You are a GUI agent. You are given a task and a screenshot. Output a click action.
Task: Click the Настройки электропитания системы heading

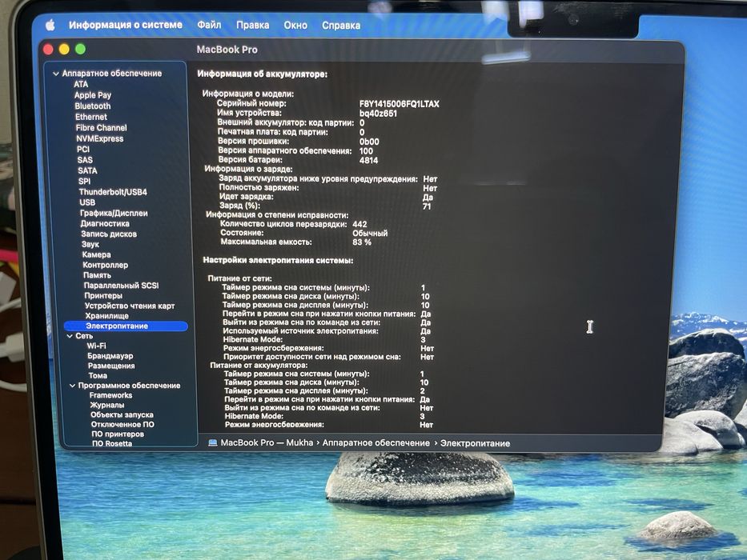click(x=278, y=261)
